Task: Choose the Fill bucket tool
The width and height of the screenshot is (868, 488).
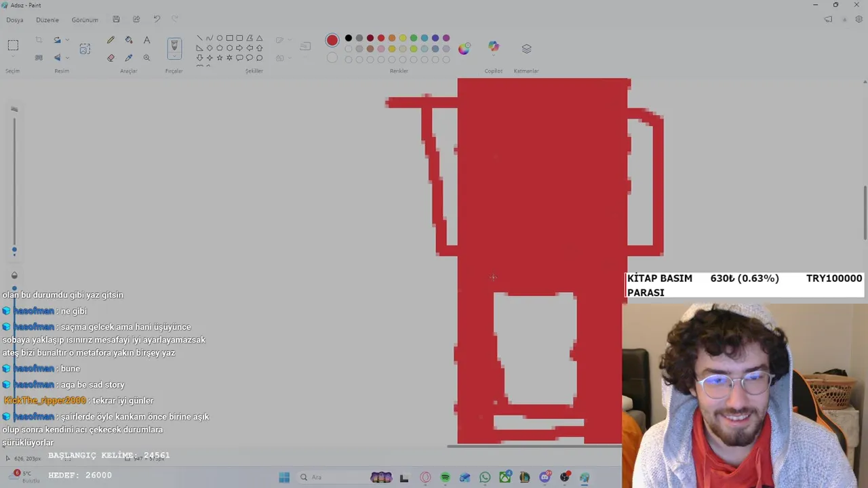Action: point(129,40)
